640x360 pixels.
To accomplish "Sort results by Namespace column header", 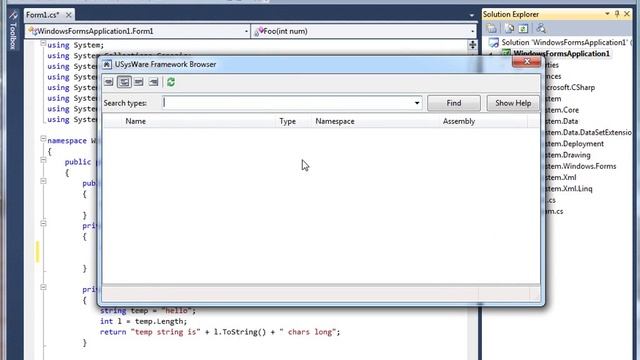I will 375,121.
